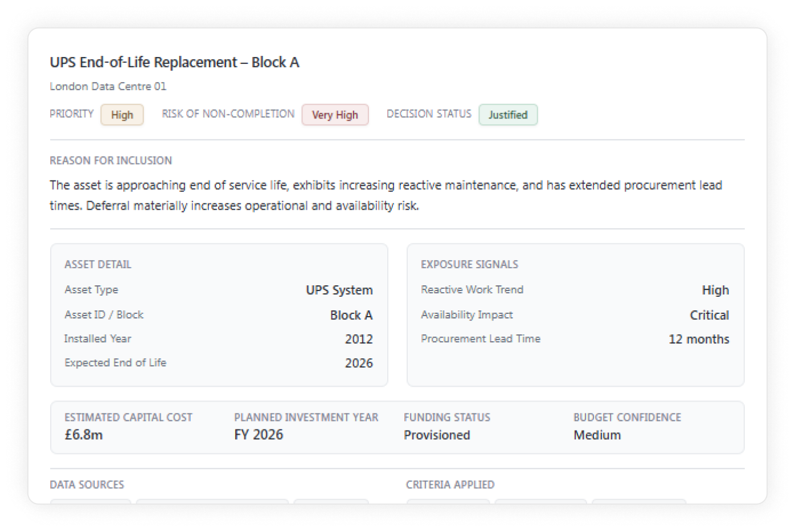Click the 12 months procurement lead time
This screenshot has height=532, width=795.
699,339
